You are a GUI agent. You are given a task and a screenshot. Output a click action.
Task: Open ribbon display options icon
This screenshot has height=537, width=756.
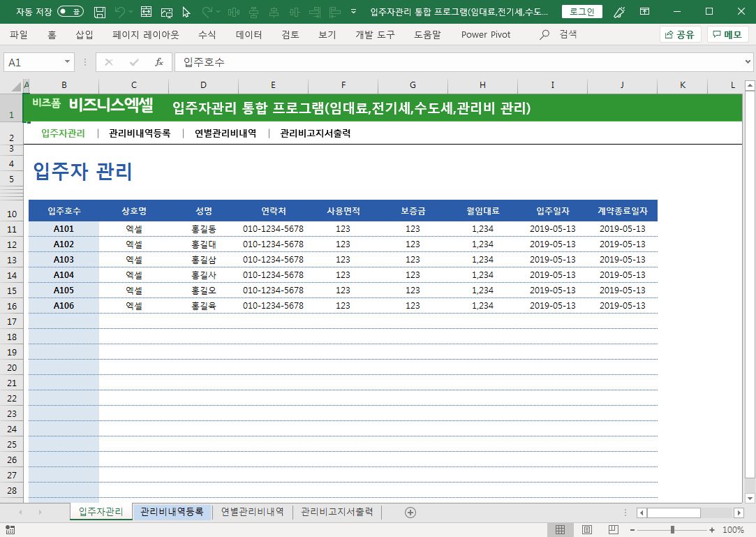point(644,12)
